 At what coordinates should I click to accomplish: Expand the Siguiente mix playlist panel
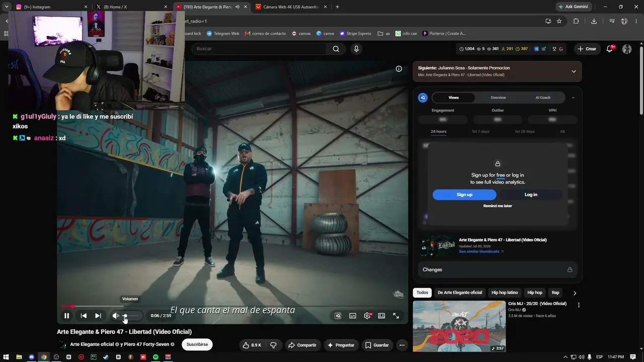(574, 71)
